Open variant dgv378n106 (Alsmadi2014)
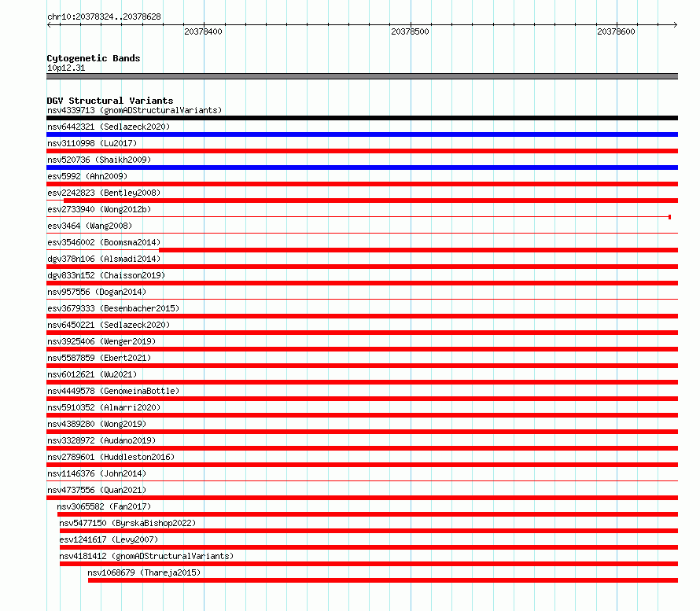 coord(104,259)
